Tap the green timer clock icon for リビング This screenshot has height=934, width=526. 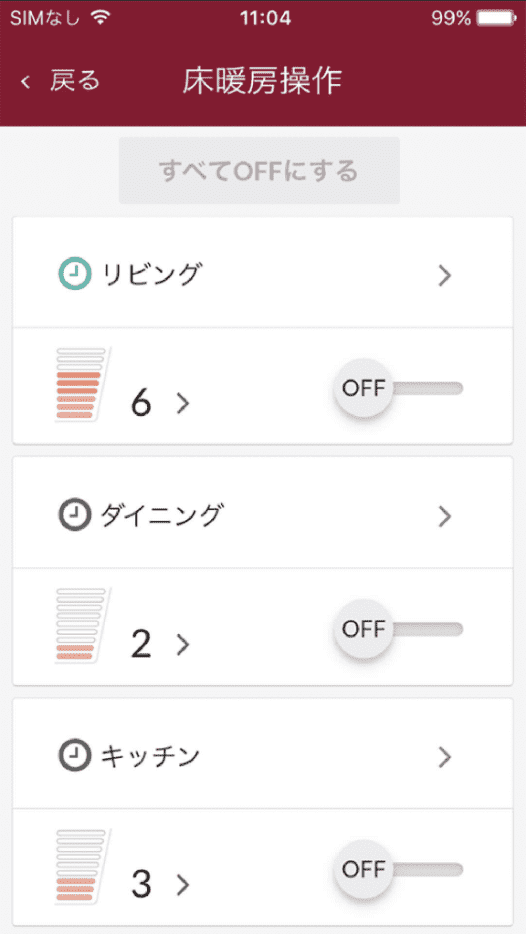coord(75,275)
